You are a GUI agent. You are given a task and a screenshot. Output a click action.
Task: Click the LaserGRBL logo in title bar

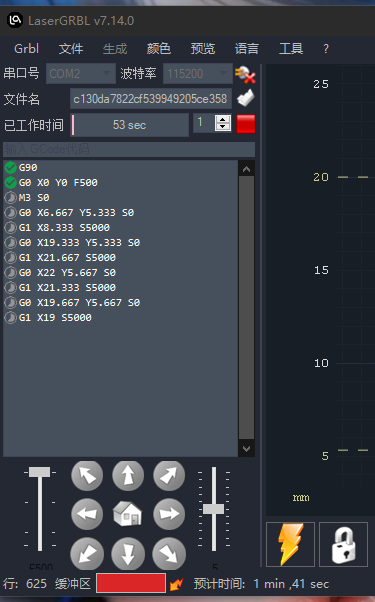(x=15, y=20)
